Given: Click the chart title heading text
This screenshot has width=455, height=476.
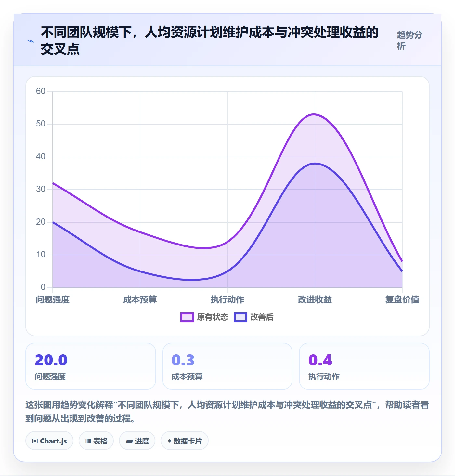Looking at the screenshot, I should click(x=210, y=41).
